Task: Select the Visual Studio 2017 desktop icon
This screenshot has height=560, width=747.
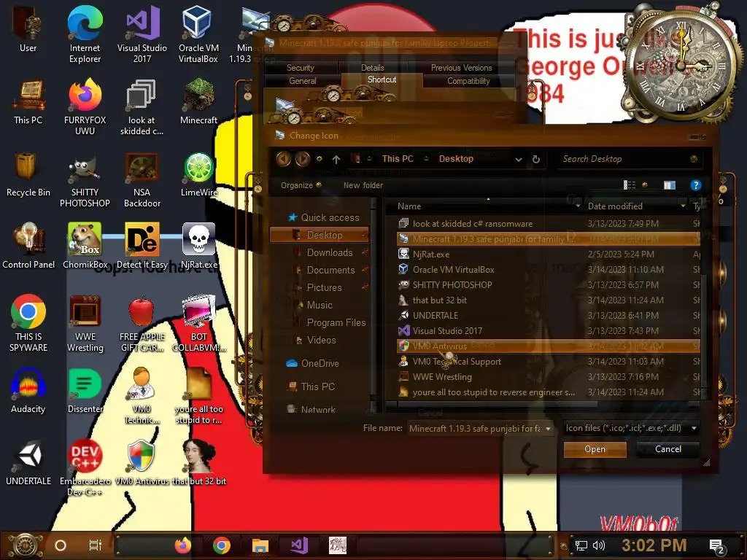Action: click(142, 35)
